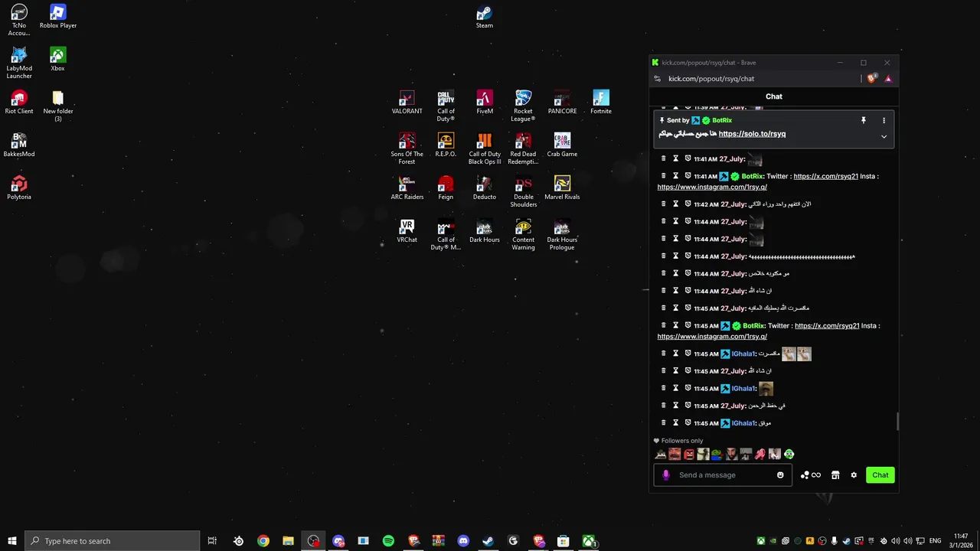
Task: Open the https://solo.to/rsyq link
Action: pyautogui.click(x=752, y=134)
